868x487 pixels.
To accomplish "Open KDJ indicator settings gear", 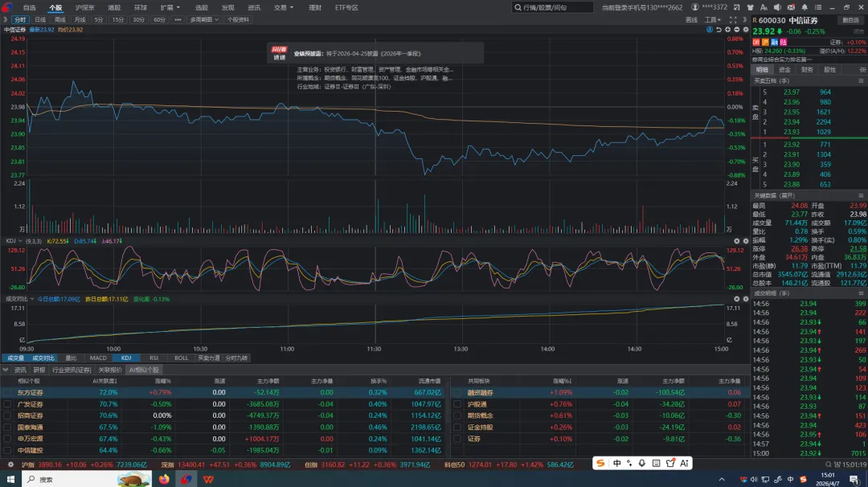I will coord(746,241).
